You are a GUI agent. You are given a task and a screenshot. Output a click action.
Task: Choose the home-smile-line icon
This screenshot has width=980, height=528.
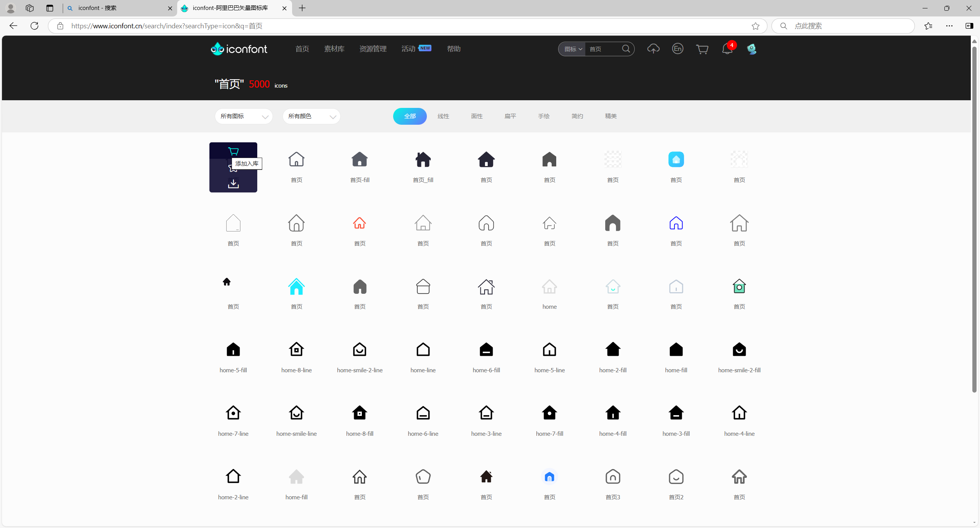[x=296, y=413]
